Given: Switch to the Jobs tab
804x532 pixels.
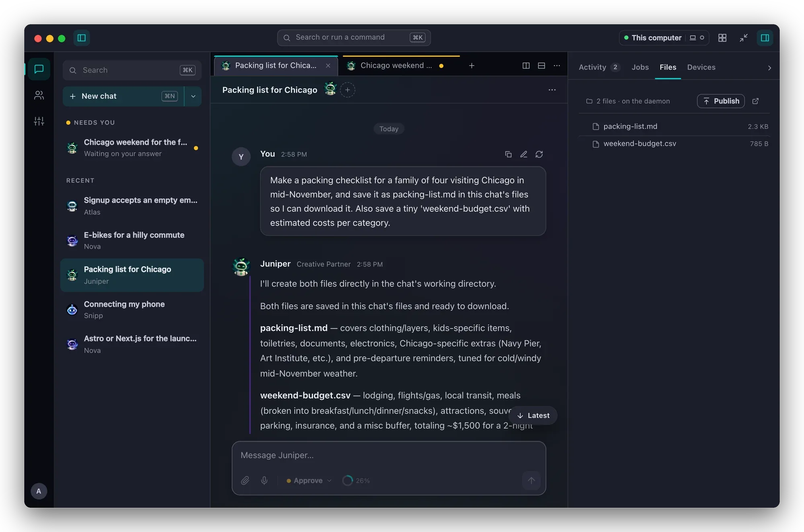Looking at the screenshot, I should pyautogui.click(x=640, y=67).
